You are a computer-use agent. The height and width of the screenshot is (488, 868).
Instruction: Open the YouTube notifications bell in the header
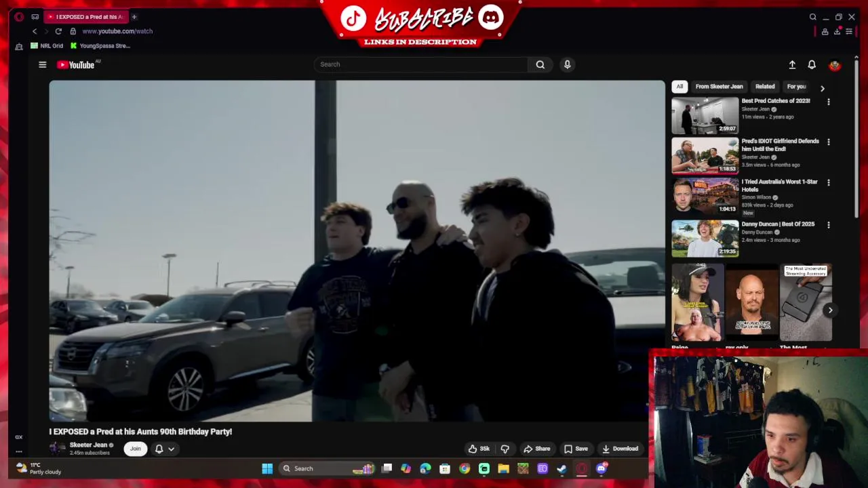(x=812, y=65)
